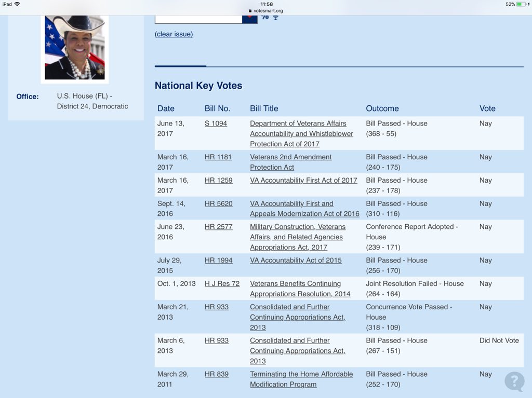
Task: Tap the votesmart.org address bar
Action: 266,11
